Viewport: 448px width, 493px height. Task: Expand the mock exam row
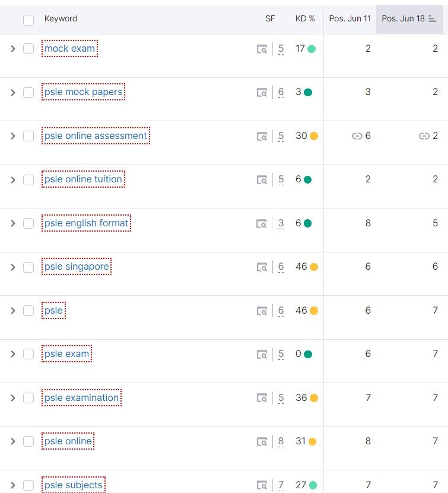click(x=13, y=49)
